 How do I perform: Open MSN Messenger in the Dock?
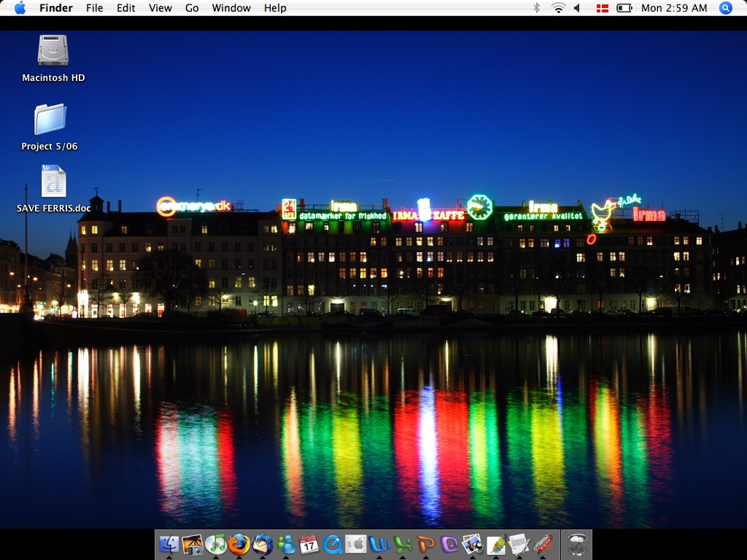pyautogui.click(x=286, y=544)
